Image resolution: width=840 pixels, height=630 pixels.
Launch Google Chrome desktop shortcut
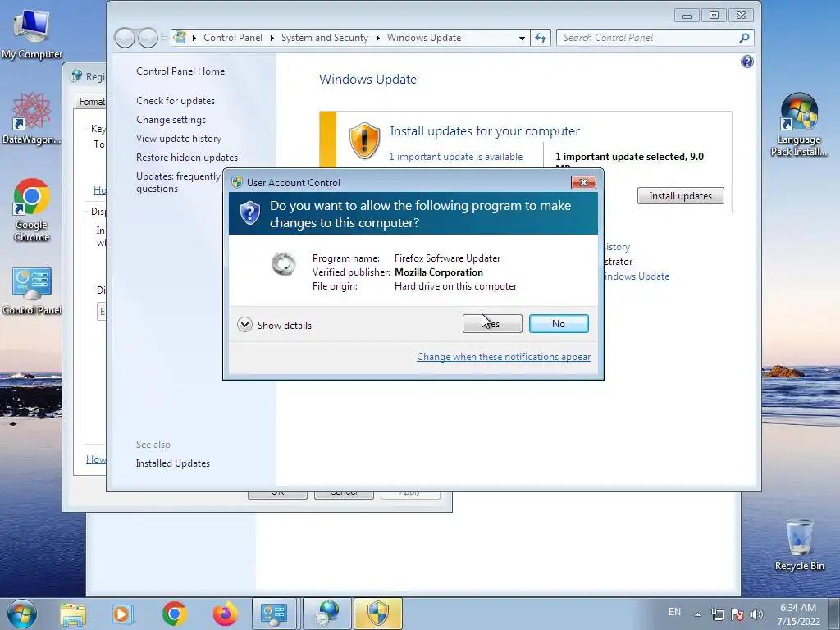coord(32,210)
